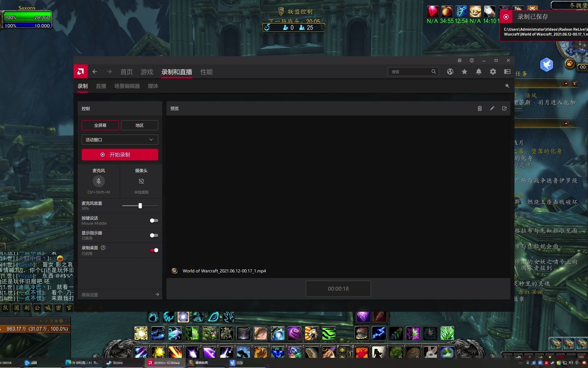Viewport: 588px width, 368px height.
Task: Enable the push-to-talk toggle
Action: coord(154,221)
